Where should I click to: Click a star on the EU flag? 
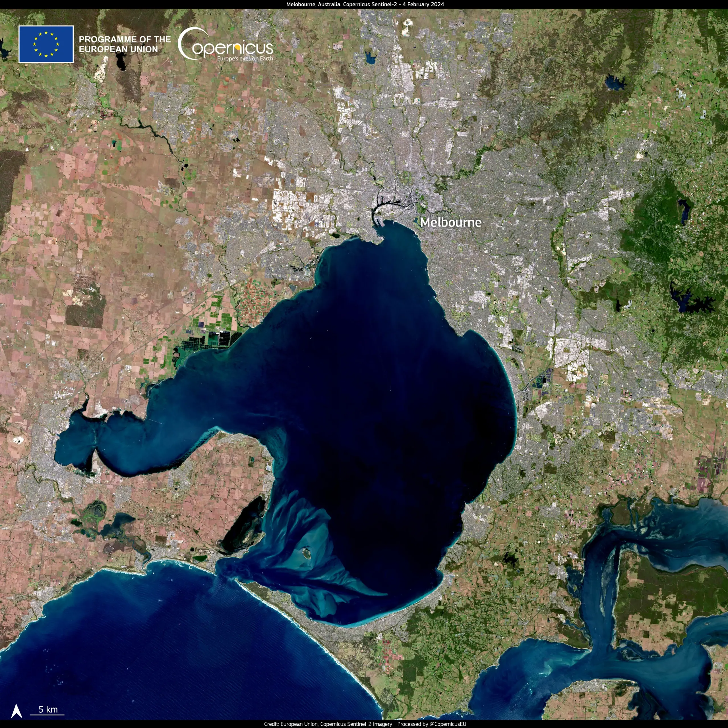(x=46, y=33)
